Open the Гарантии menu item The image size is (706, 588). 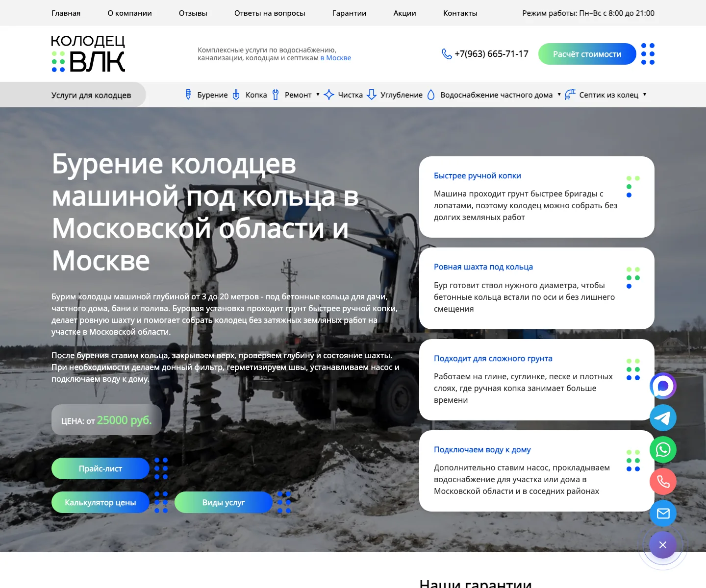click(x=349, y=13)
